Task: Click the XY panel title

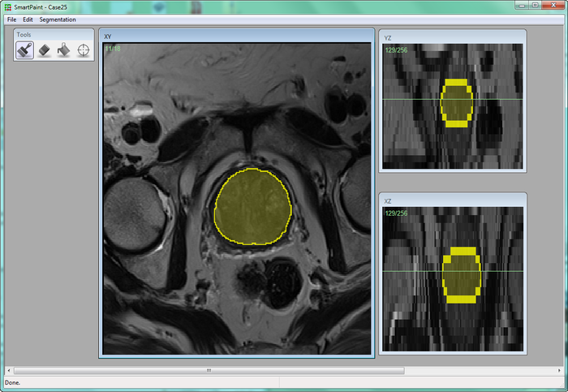Action: [108, 37]
